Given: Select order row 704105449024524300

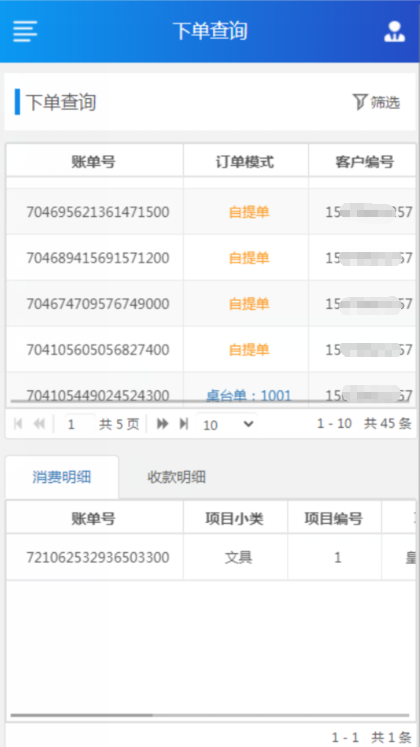Looking at the screenshot, I should click(x=210, y=390).
